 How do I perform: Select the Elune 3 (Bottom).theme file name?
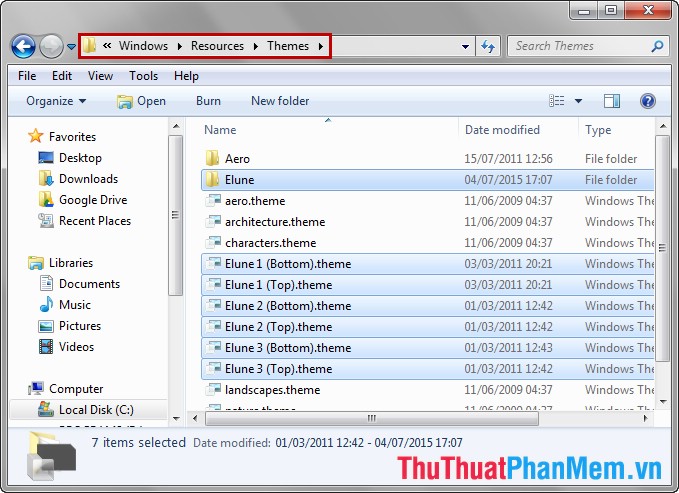tap(288, 347)
